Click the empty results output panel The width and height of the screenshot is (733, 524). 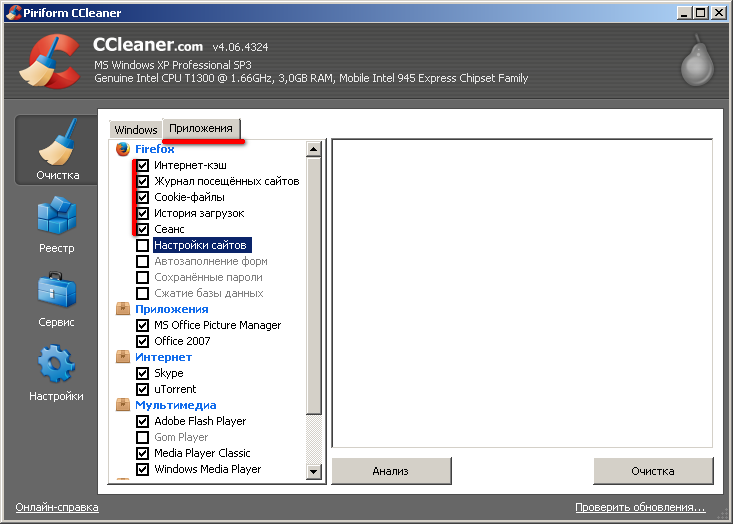click(522, 293)
